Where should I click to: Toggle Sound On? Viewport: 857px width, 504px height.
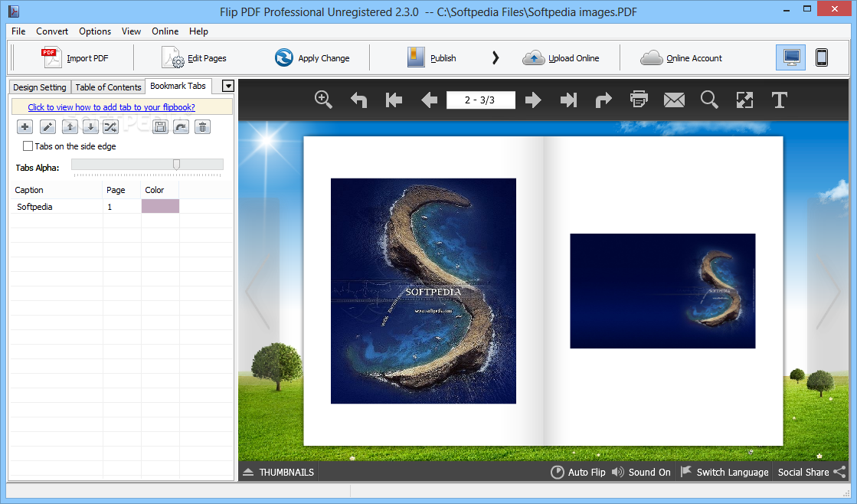641,472
